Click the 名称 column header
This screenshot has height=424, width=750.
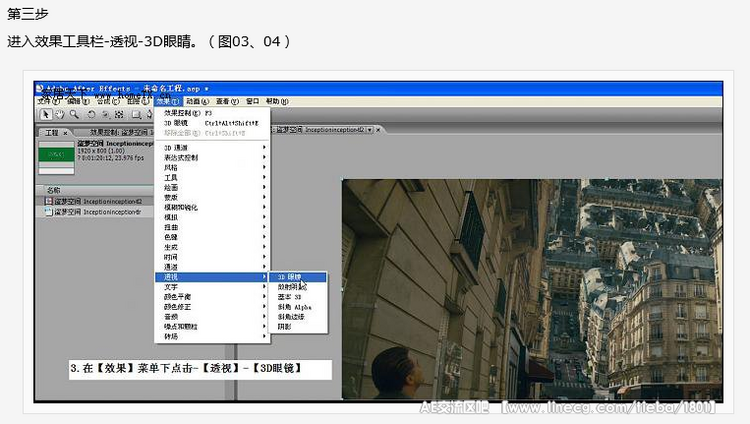(54, 190)
